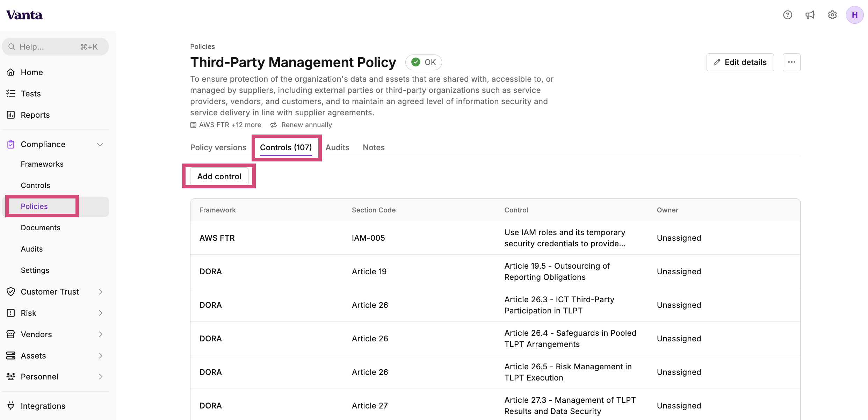Switch to the Audits tab

pyautogui.click(x=337, y=147)
